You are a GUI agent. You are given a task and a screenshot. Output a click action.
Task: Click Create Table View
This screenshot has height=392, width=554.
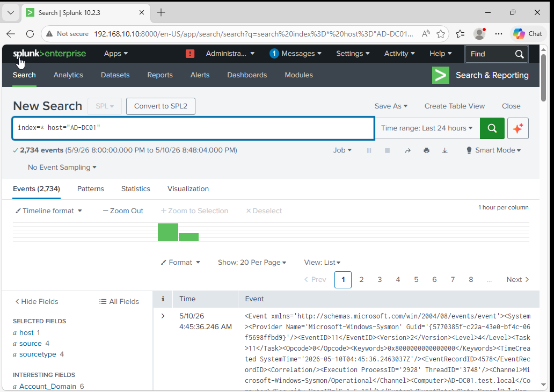(454, 106)
